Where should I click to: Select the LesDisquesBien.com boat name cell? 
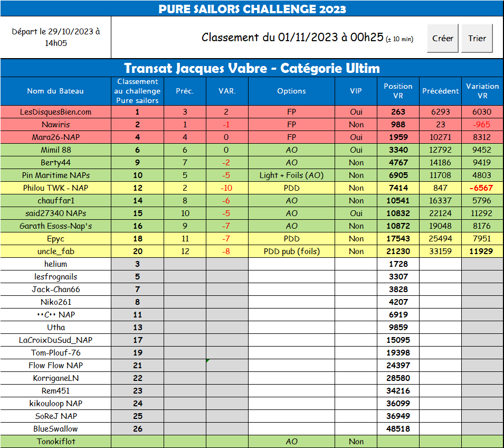[x=55, y=112]
